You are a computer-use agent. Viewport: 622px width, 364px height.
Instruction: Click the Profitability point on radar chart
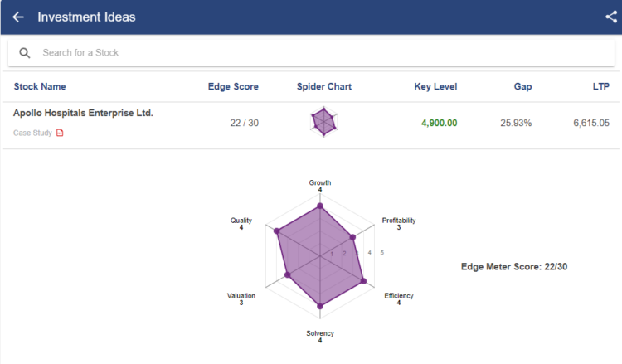pos(352,238)
